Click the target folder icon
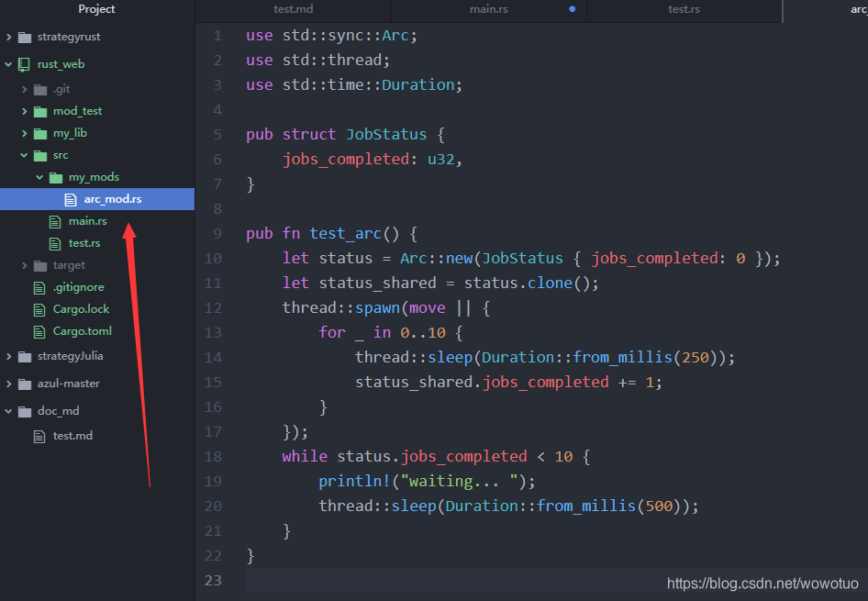 [x=41, y=264]
